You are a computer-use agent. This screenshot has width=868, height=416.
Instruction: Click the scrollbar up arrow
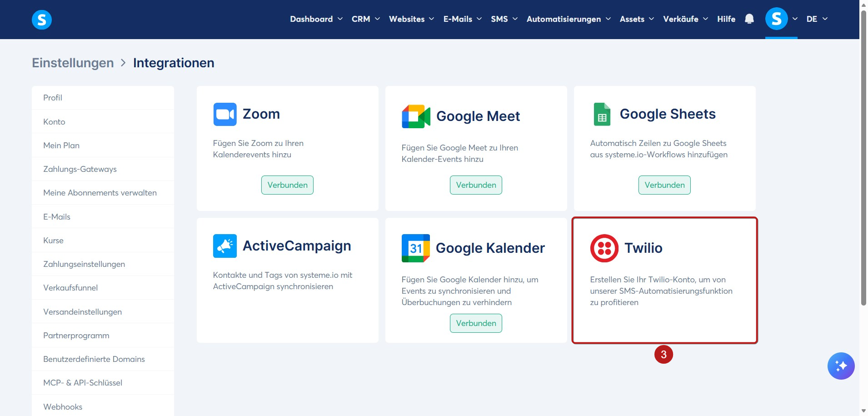tap(863, 4)
